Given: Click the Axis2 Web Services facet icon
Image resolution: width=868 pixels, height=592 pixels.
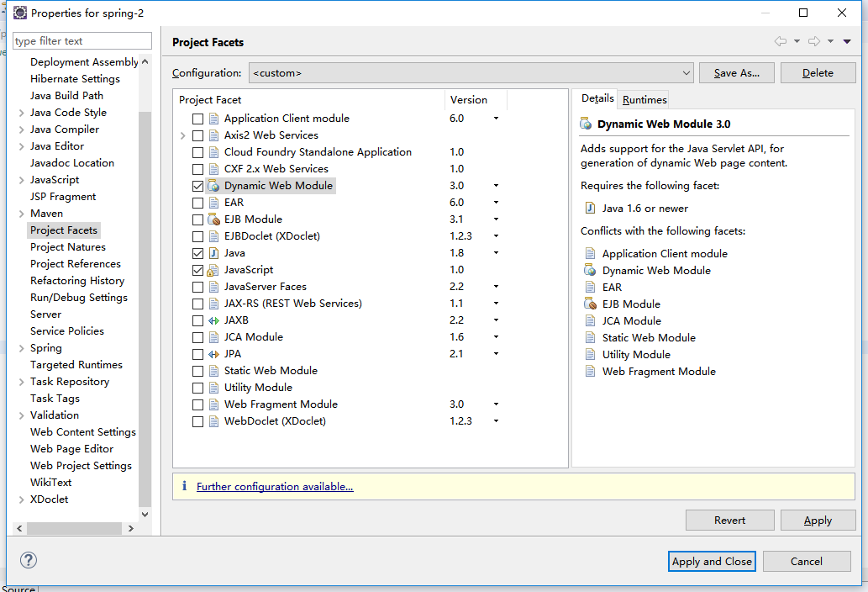Looking at the screenshot, I should pos(213,135).
